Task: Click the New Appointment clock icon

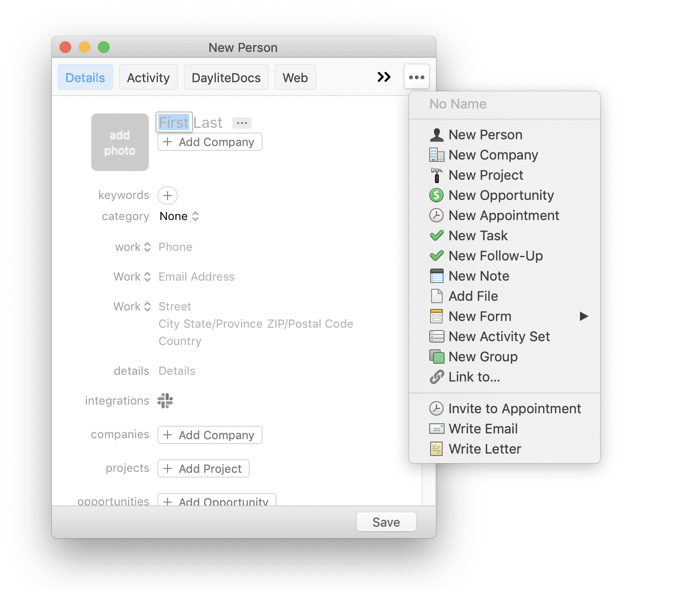Action: 436,215
